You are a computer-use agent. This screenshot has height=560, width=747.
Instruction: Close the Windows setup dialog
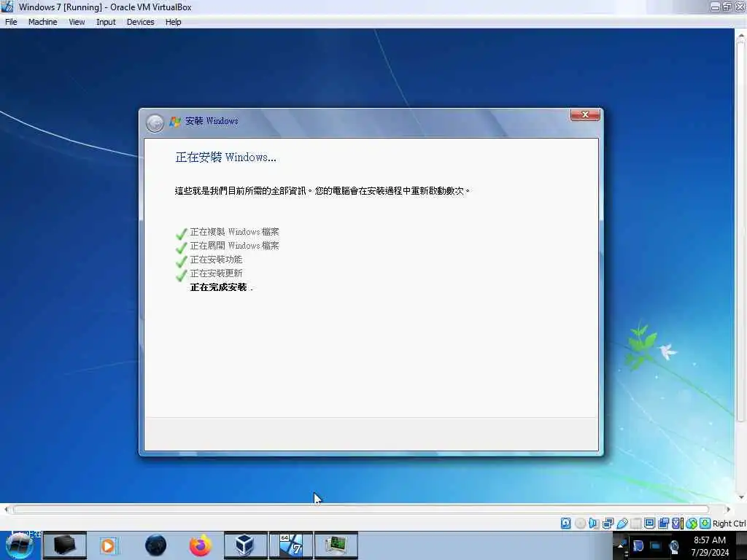point(585,114)
